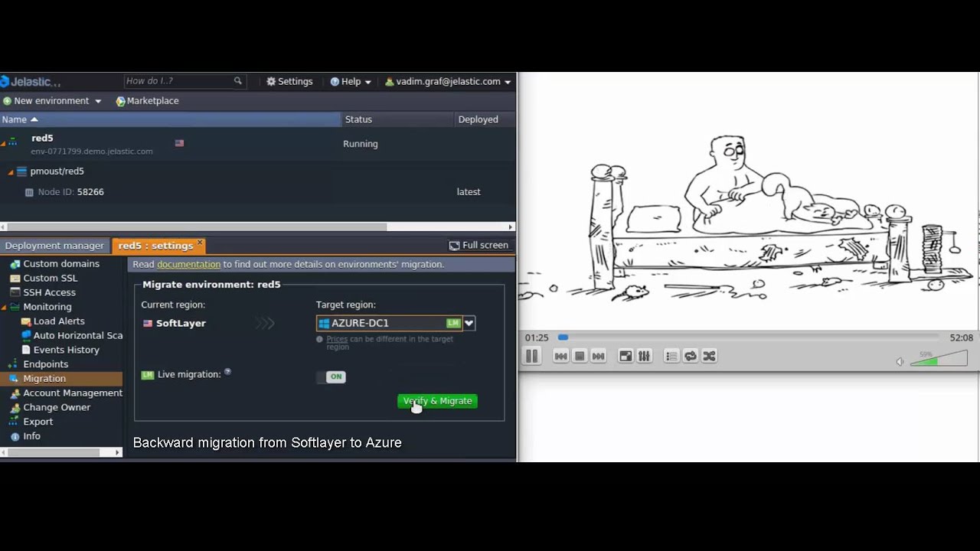Open Account Management settings
Image resolution: width=980 pixels, height=551 pixels.
click(73, 393)
